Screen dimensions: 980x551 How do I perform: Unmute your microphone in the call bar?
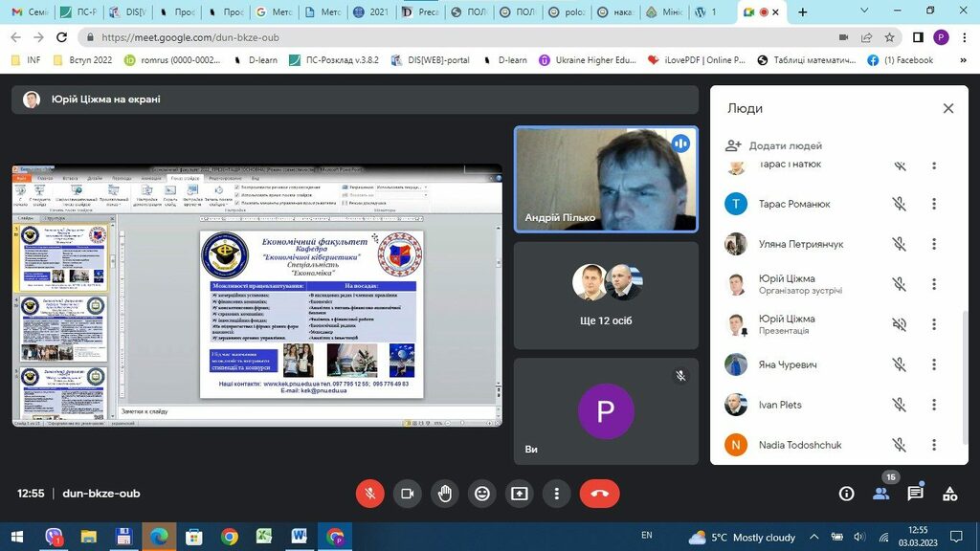click(369, 494)
